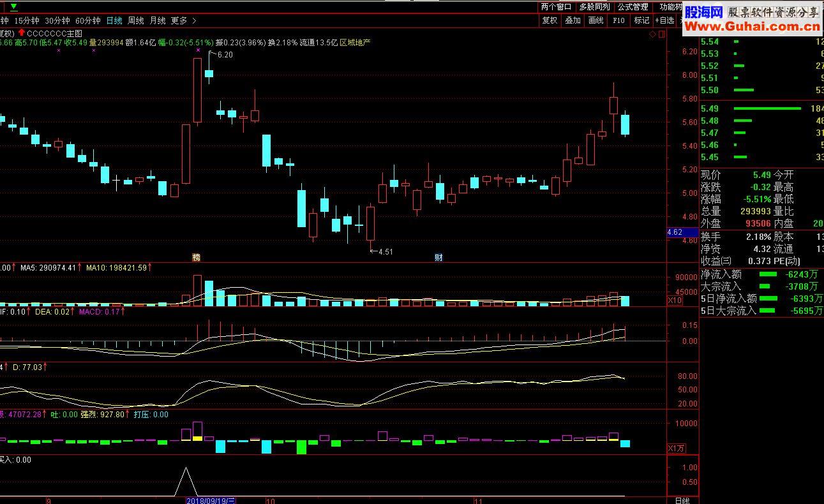Open the 多股同列 menu
824x504 pixels.
(594, 7)
